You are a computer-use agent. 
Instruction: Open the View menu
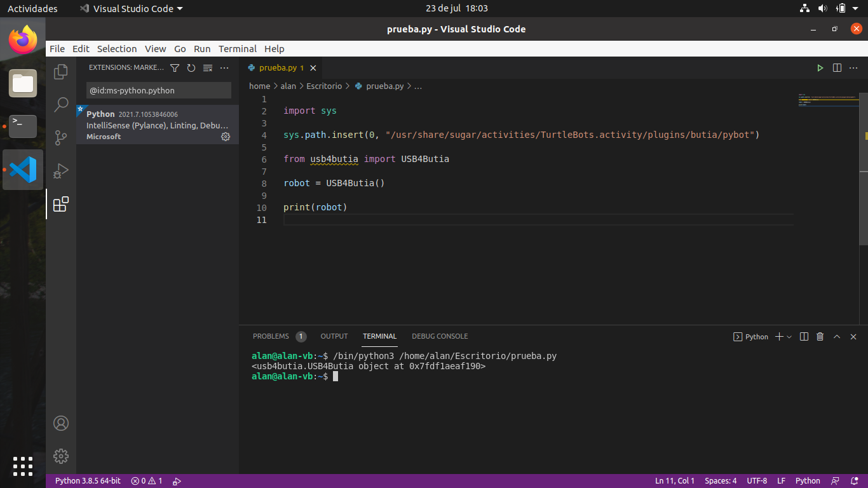[x=155, y=49]
